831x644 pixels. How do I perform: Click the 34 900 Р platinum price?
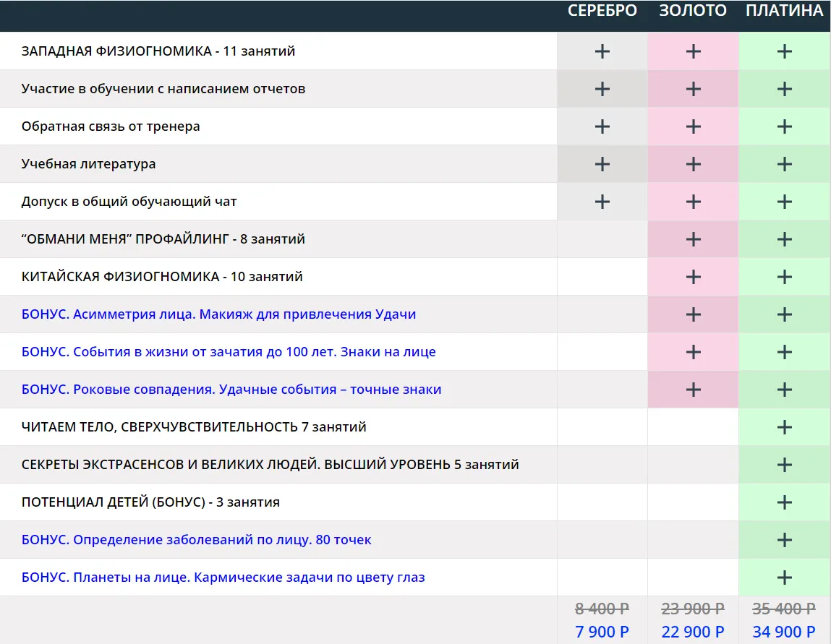click(784, 632)
